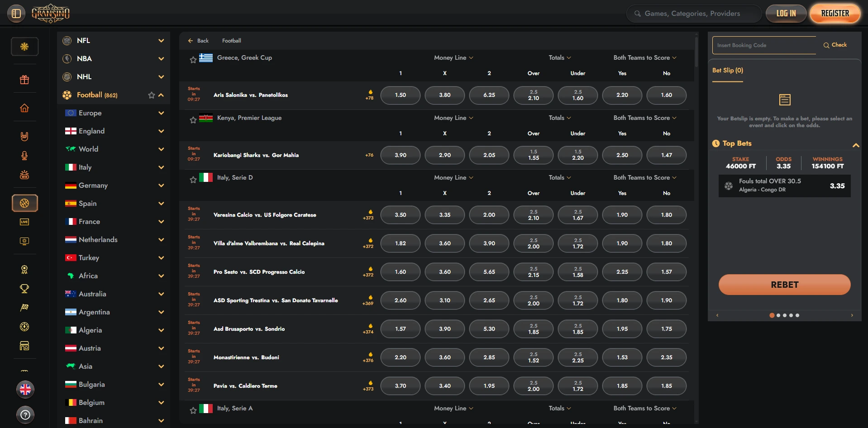The width and height of the screenshot is (868, 428).
Task: Favorite the Greece, Greek Cup league star
Action: (193, 60)
